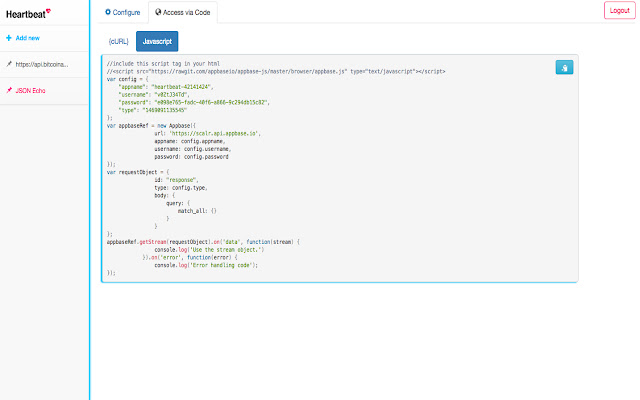Open the Configure tab
The width and height of the screenshot is (640, 400).
[x=122, y=13]
